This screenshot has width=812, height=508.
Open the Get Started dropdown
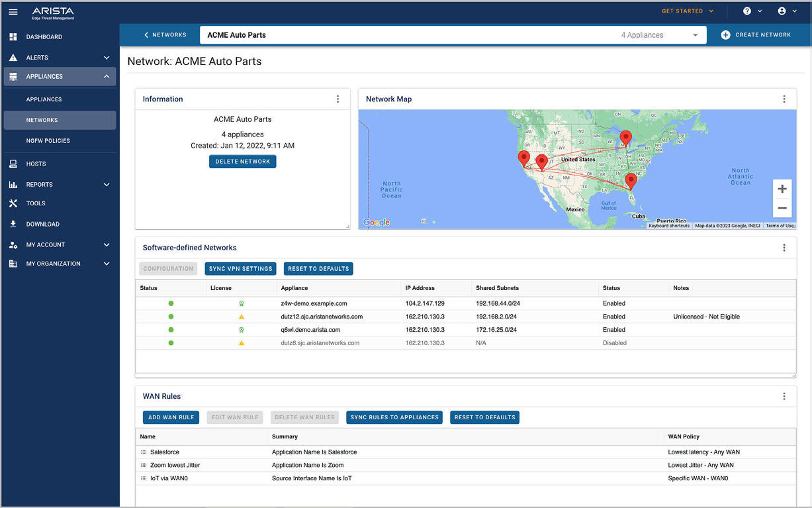(x=688, y=11)
